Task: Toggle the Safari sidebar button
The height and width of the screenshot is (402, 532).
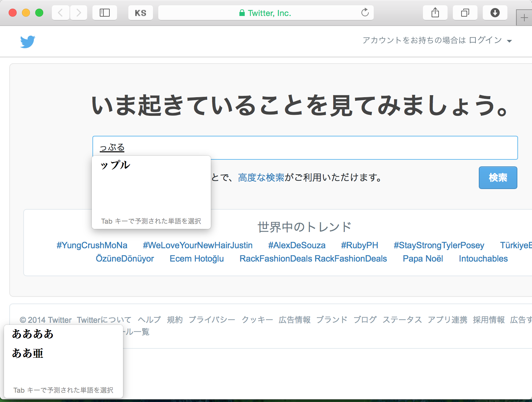Action: coord(104,13)
